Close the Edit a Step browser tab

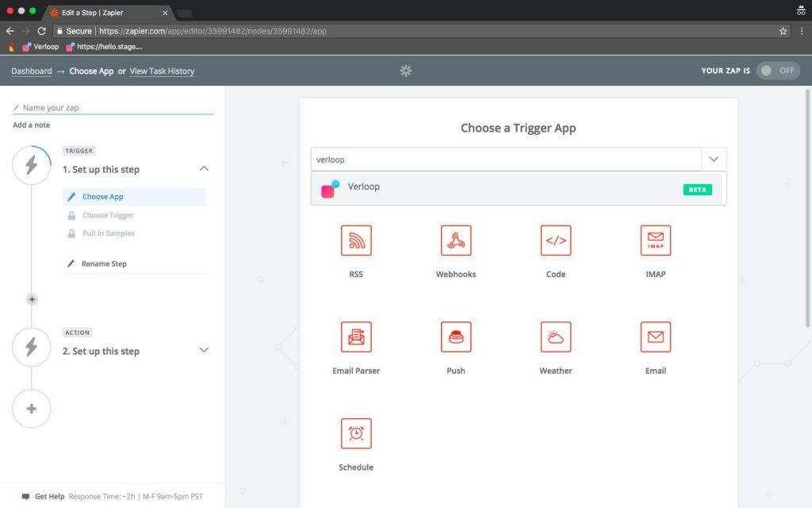coord(165,13)
